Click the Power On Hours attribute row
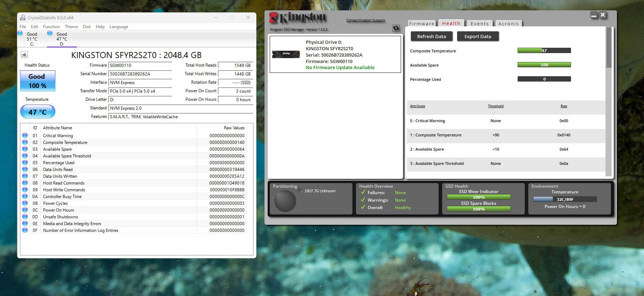This screenshot has width=644, height=296. coord(133,210)
